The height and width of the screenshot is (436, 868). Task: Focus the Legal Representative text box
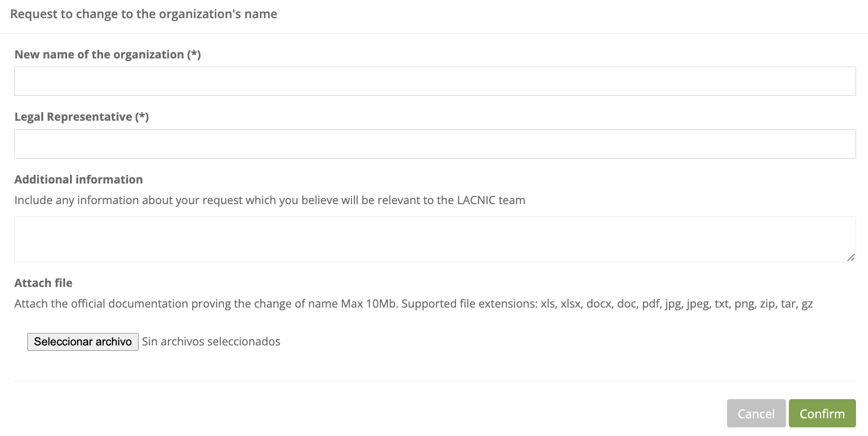435,144
